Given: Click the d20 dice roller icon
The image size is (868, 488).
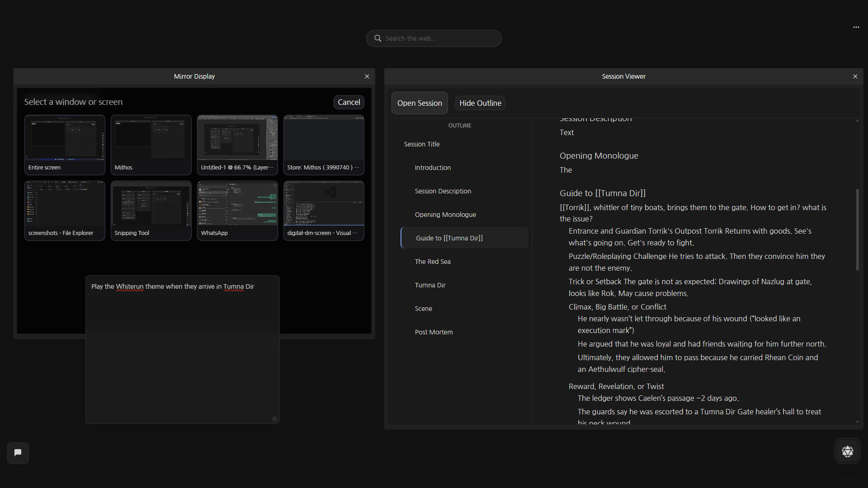Looking at the screenshot, I should (848, 451).
